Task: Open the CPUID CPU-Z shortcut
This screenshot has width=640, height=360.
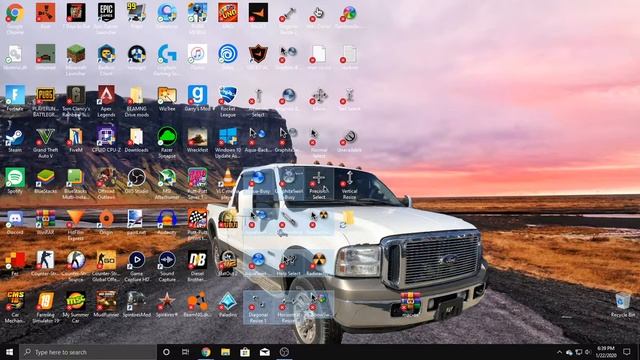Action: 106,137
